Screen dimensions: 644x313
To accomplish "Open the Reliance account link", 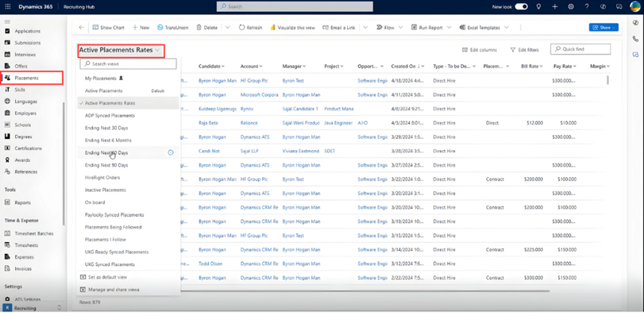I will [249, 123].
